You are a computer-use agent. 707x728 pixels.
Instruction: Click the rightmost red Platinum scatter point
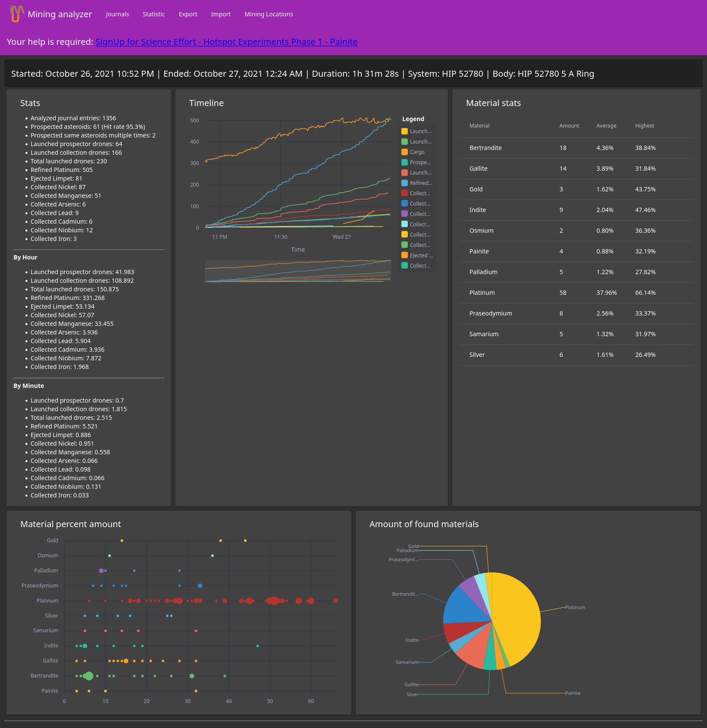[336, 601]
